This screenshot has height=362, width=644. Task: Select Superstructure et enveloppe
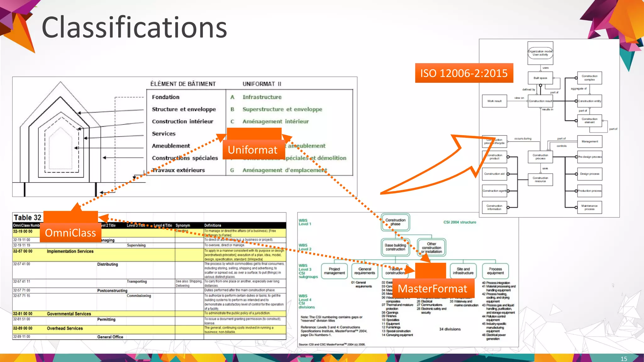(282, 109)
